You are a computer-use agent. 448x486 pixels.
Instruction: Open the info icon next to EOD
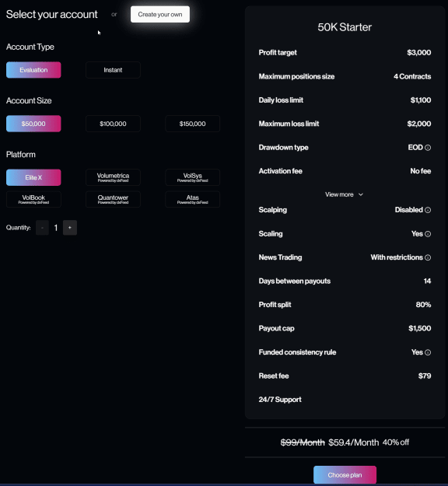tap(428, 148)
